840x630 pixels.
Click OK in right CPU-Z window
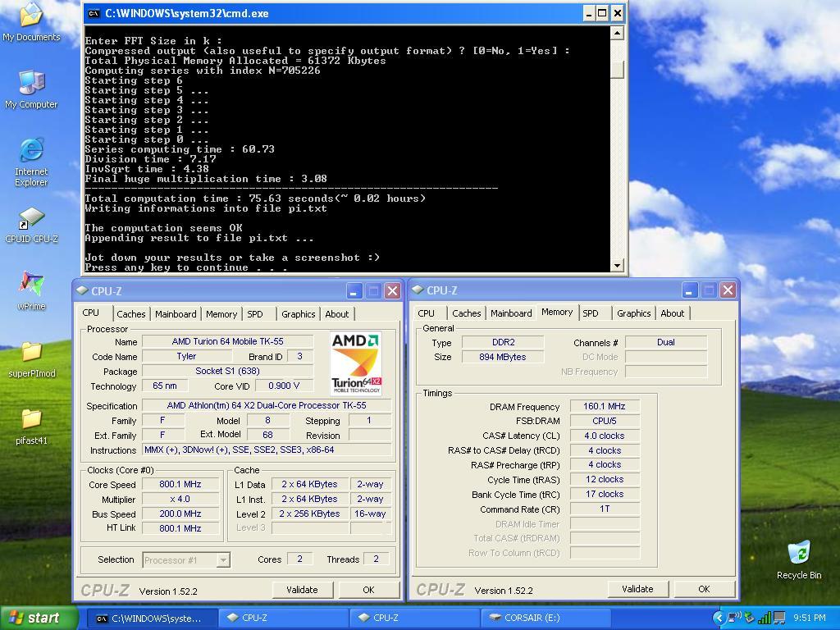704,589
